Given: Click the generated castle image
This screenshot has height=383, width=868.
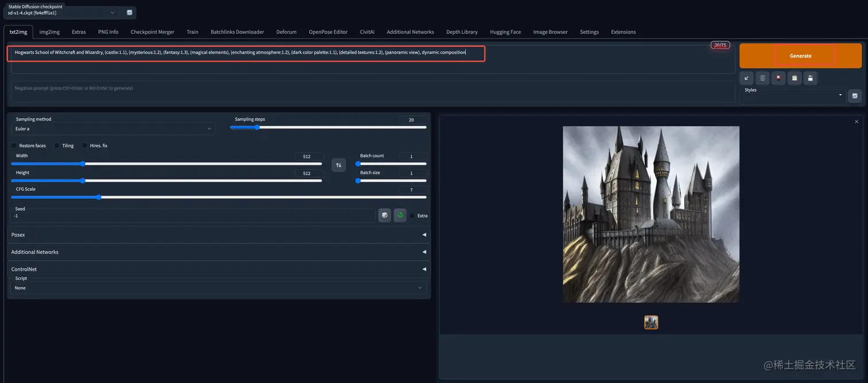Looking at the screenshot, I should [x=651, y=214].
